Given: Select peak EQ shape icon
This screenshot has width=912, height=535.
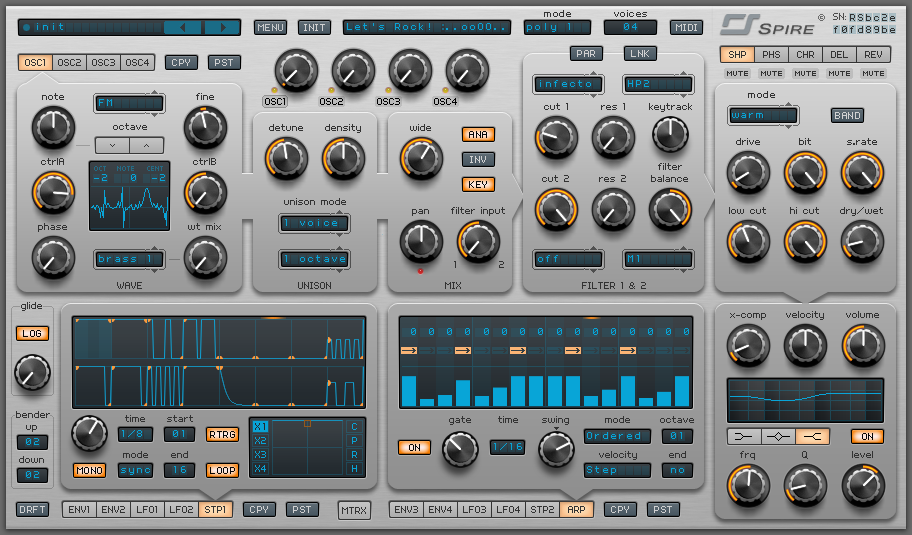Looking at the screenshot, I should [x=778, y=436].
